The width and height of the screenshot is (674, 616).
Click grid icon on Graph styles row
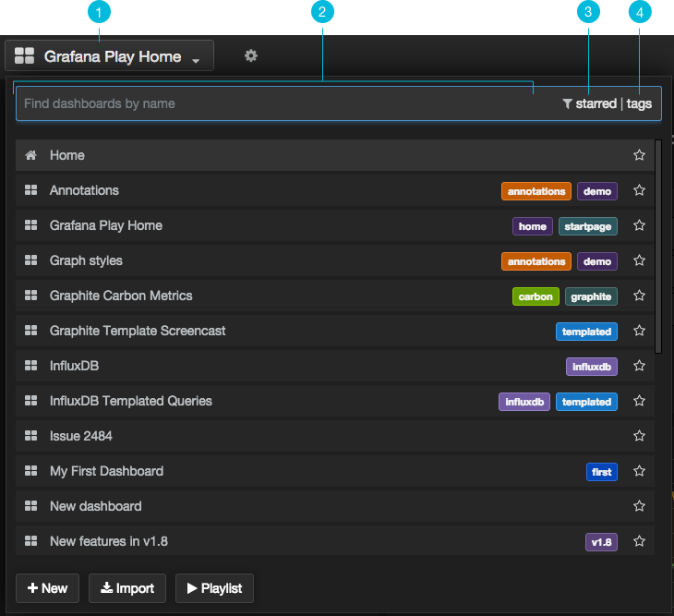(x=30, y=260)
